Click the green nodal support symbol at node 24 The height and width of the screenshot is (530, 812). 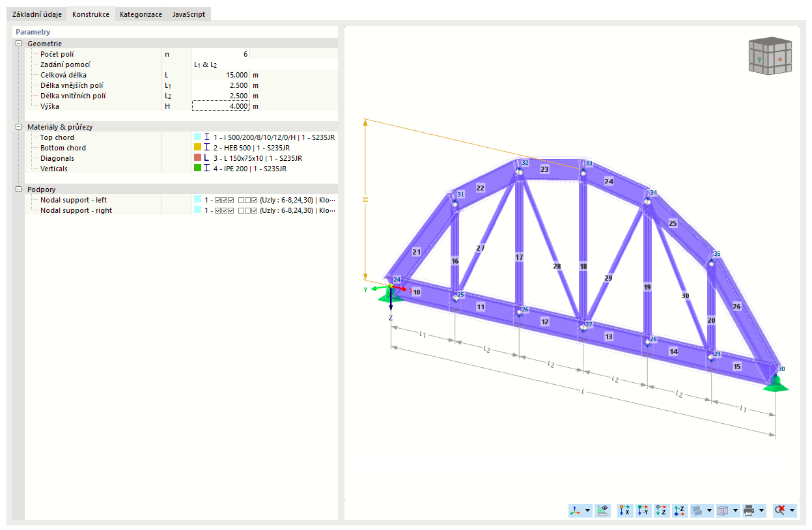point(389,296)
